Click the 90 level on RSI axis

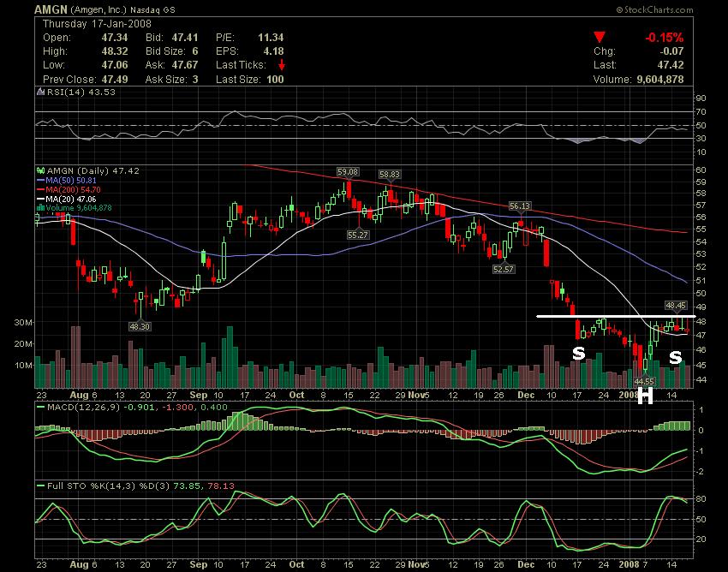click(x=701, y=98)
